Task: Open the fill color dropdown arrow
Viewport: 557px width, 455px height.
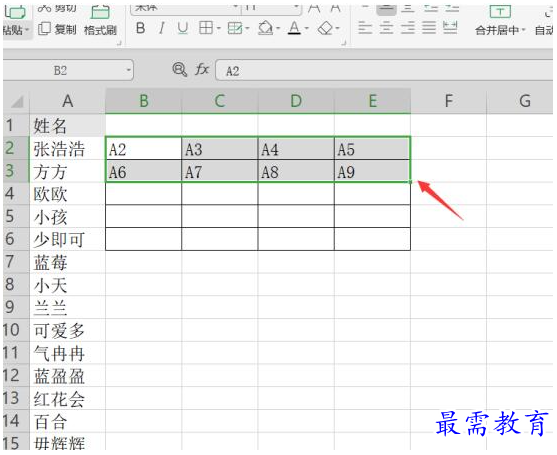Action: pyautogui.click(x=278, y=28)
